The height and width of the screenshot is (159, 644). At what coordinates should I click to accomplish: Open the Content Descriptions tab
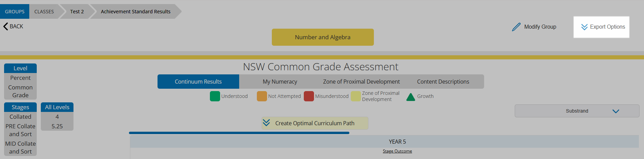click(x=443, y=82)
